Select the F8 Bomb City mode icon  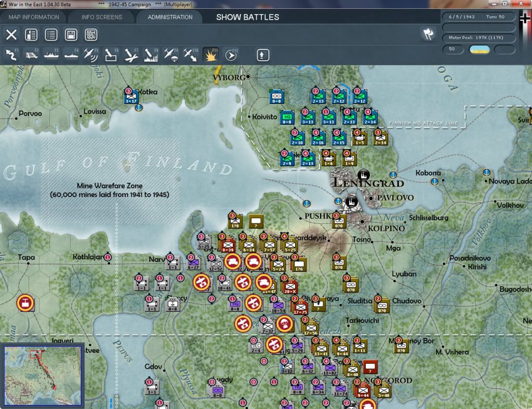coord(151,55)
